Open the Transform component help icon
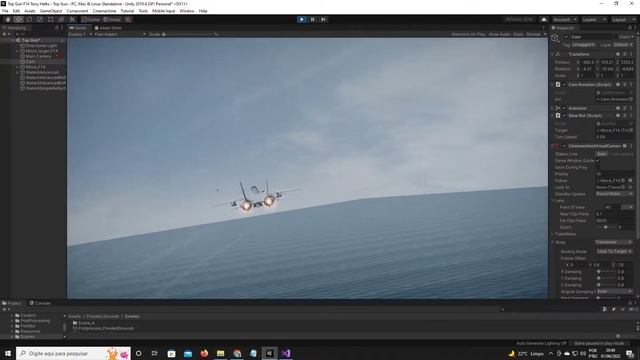This screenshot has width=640, height=360. pos(618,54)
